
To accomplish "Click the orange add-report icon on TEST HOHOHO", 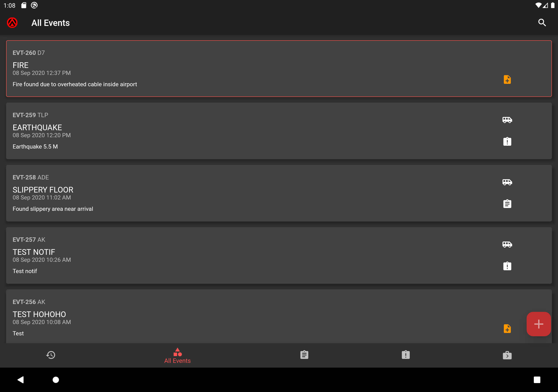I will click(507, 328).
